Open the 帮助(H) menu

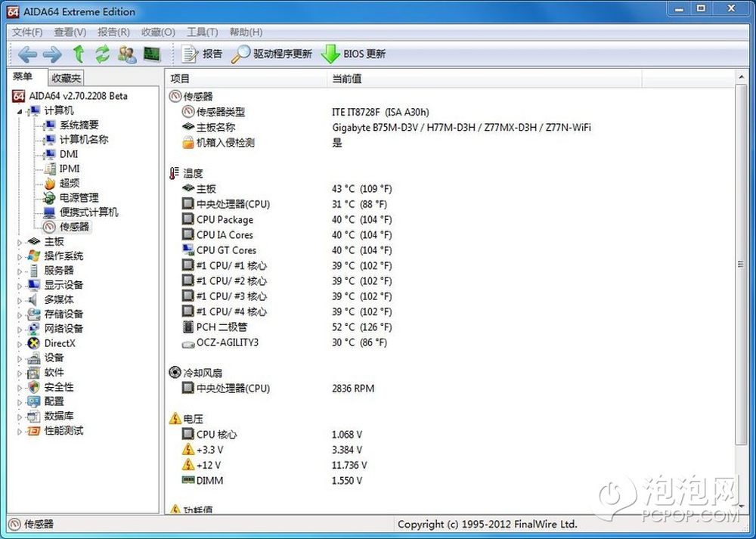[246, 33]
